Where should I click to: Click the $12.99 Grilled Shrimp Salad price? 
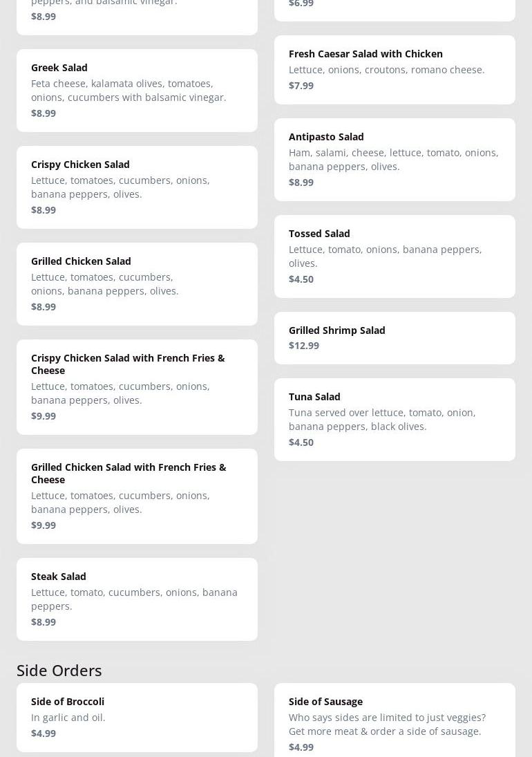(304, 346)
